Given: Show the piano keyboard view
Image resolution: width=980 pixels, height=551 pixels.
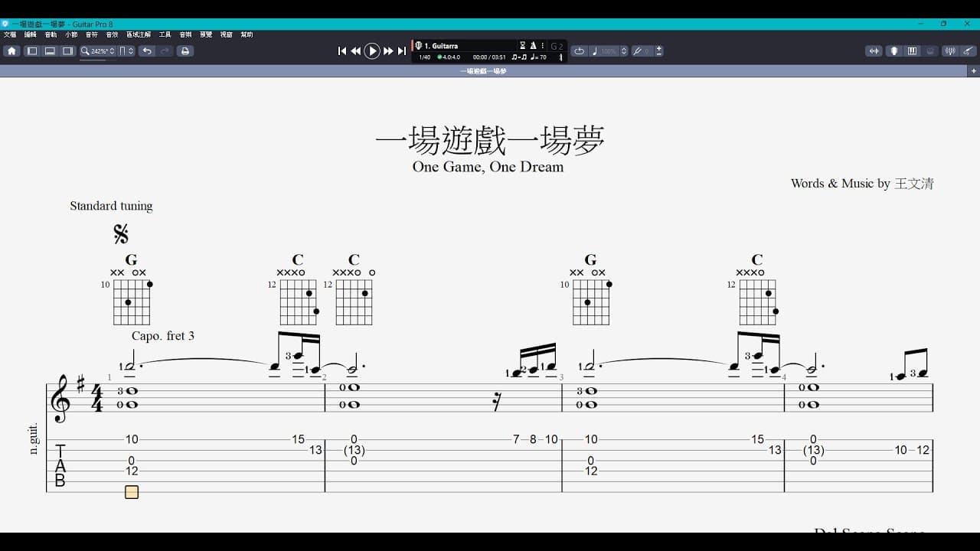Looking at the screenshot, I should coord(912,51).
